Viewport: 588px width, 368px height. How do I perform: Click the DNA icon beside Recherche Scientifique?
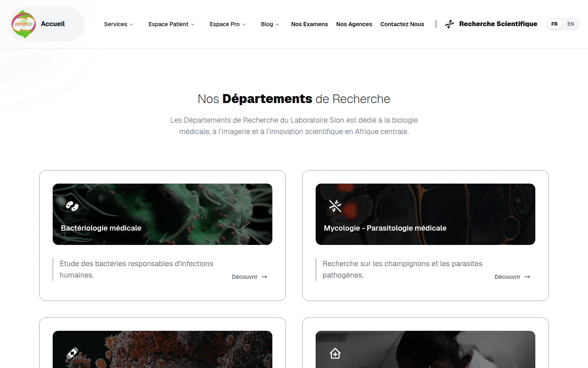click(450, 24)
